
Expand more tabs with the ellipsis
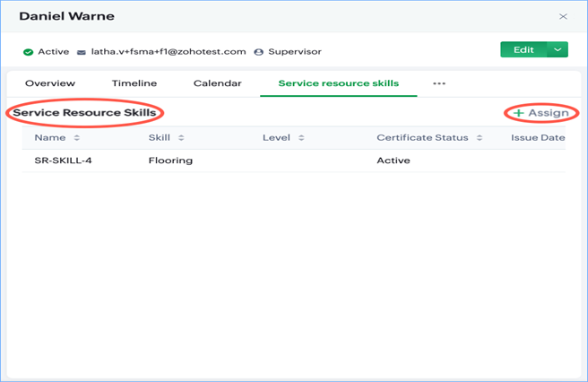click(439, 83)
